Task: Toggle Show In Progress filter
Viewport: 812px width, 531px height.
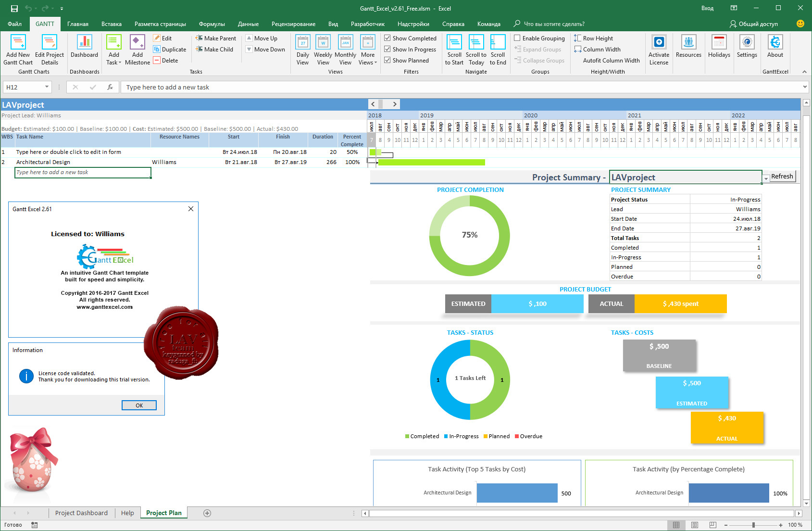Action: 410,49
